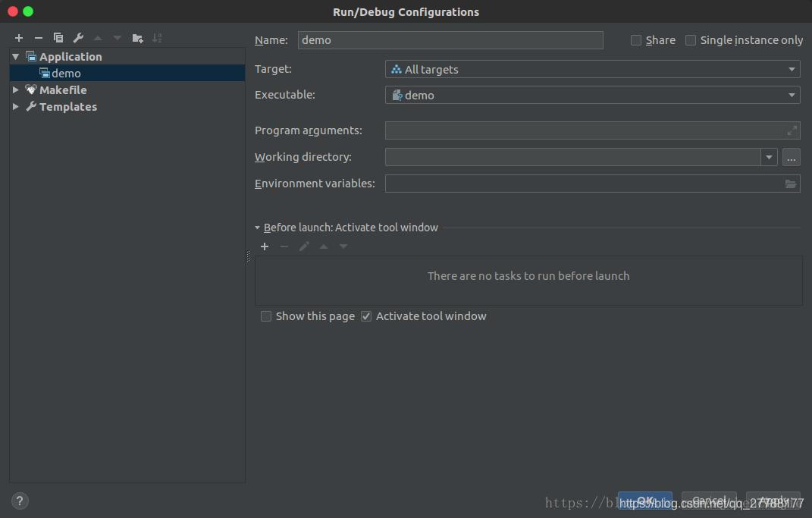The height and width of the screenshot is (518, 812).
Task: Add a before launch task
Action: (x=265, y=246)
